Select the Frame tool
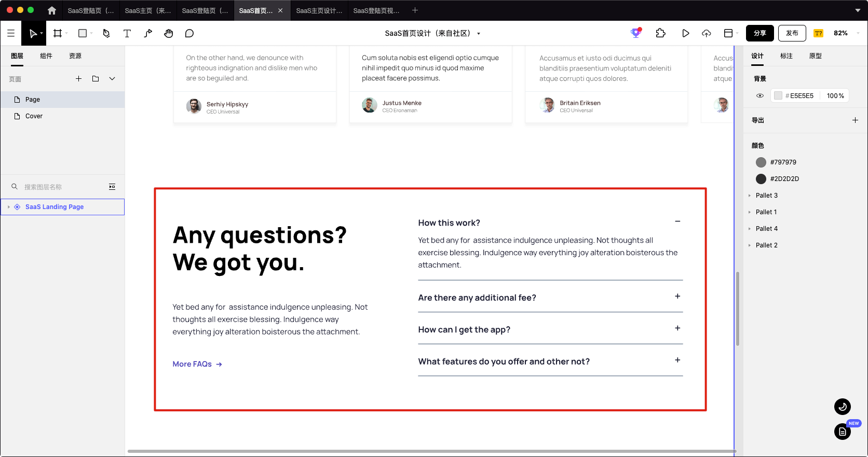This screenshot has height=457, width=868. (58, 33)
